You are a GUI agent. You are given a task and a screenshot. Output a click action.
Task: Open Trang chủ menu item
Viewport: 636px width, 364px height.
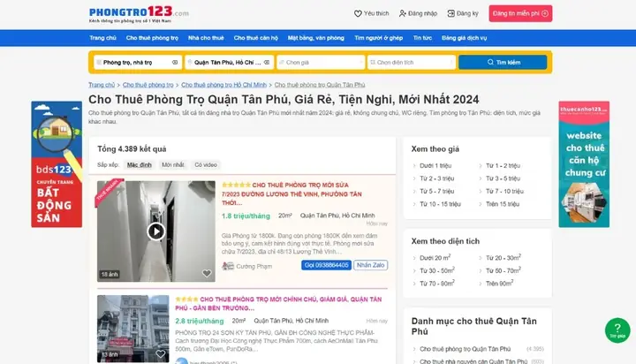click(102, 38)
